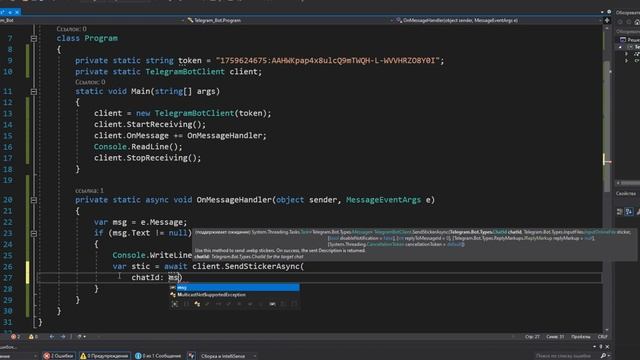Collapse the project node in Solution Explorer
Image resolution: width=640 pixels, height=360 pixels.
[620, 47]
